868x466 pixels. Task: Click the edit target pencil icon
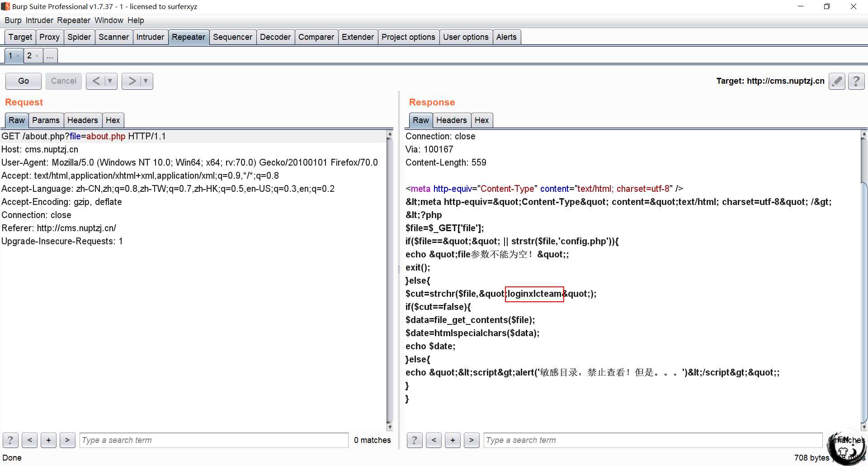pos(837,81)
